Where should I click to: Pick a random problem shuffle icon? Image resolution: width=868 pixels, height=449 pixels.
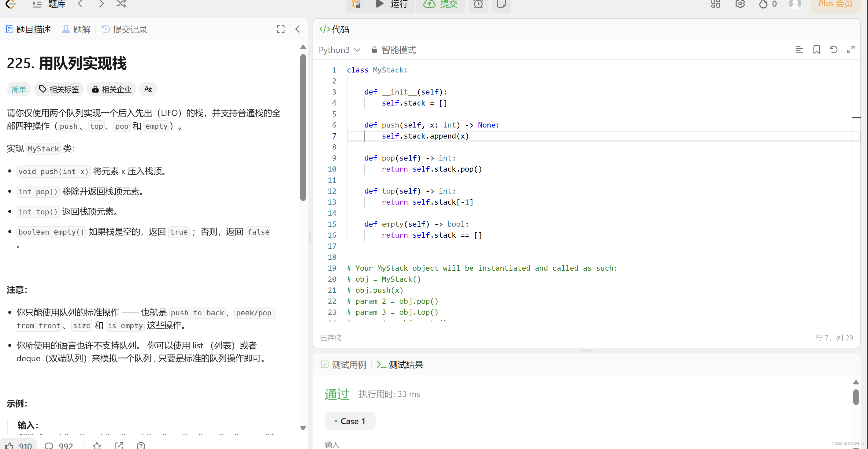[x=121, y=4]
